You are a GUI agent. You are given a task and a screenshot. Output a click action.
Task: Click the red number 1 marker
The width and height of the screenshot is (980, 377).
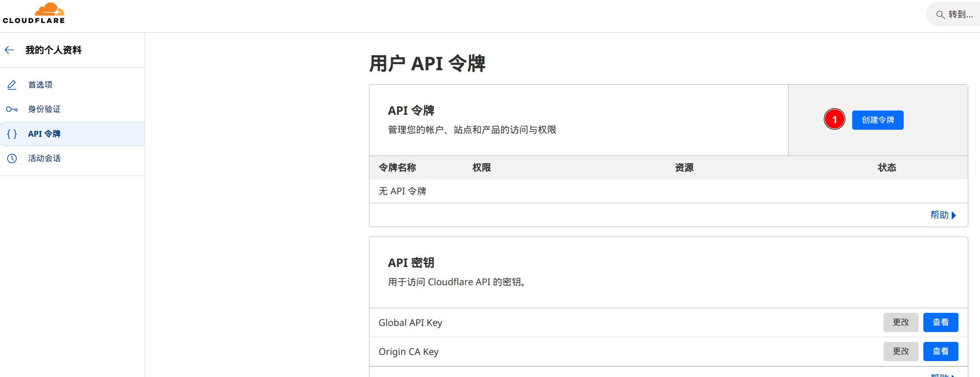[x=834, y=120]
